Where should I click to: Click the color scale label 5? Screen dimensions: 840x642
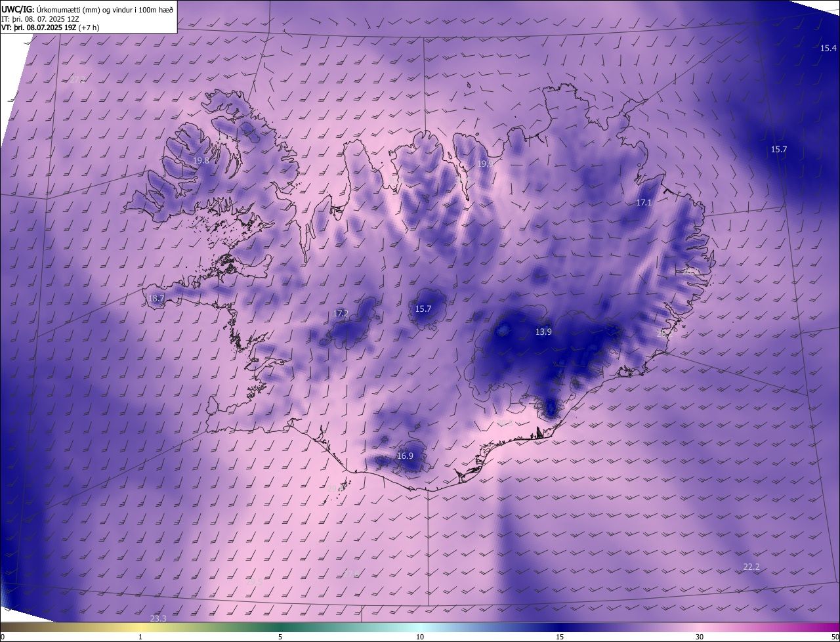[x=280, y=637]
